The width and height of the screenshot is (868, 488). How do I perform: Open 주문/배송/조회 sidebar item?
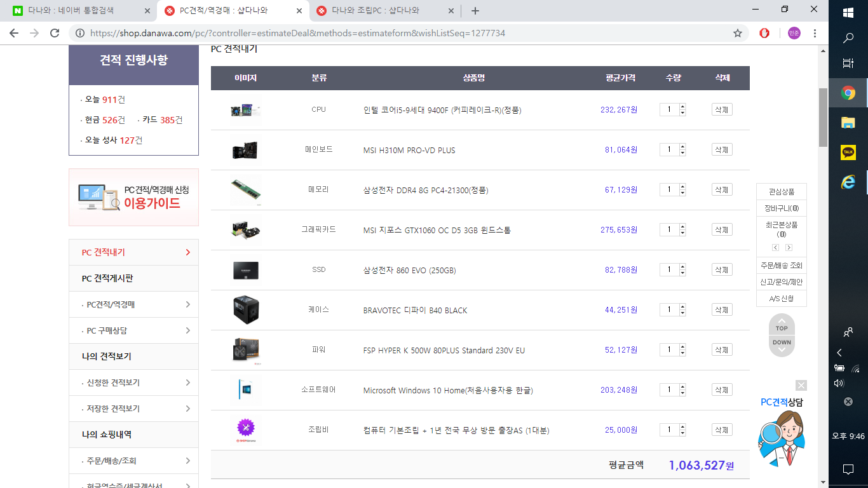[133, 461]
